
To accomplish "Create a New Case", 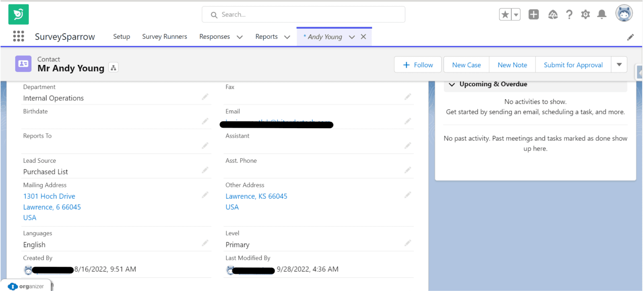I will tap(466, 65).
